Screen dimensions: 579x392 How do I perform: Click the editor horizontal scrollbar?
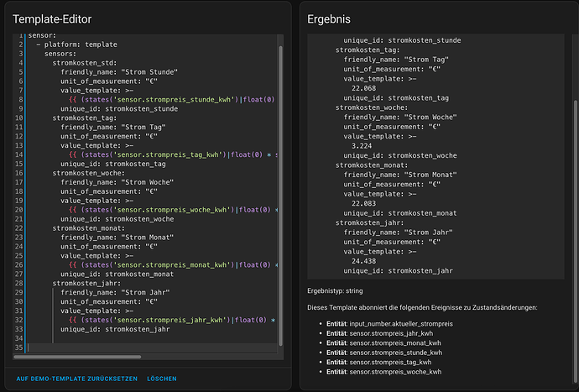(x=77, y=357)
